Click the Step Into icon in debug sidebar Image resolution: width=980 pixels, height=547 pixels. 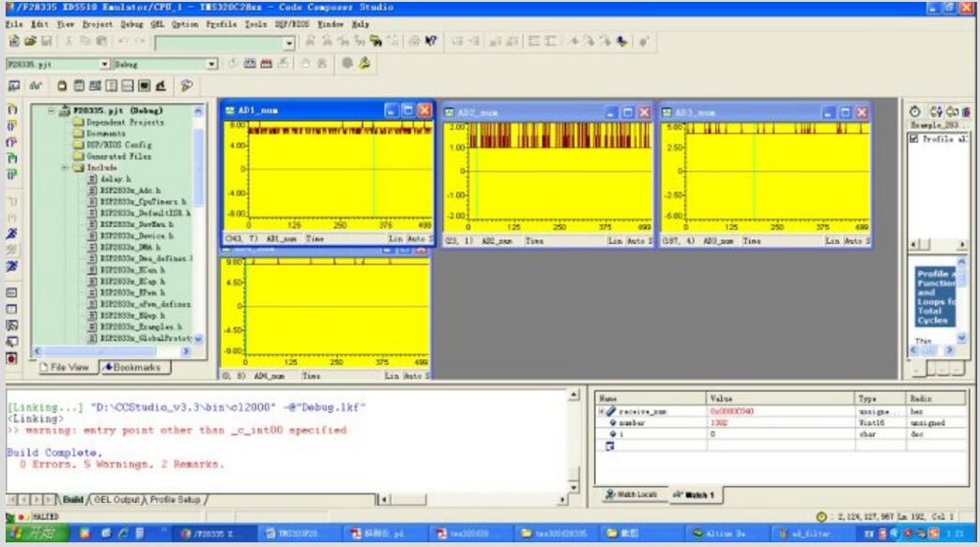pyautogui.click(x=12, y=109)
